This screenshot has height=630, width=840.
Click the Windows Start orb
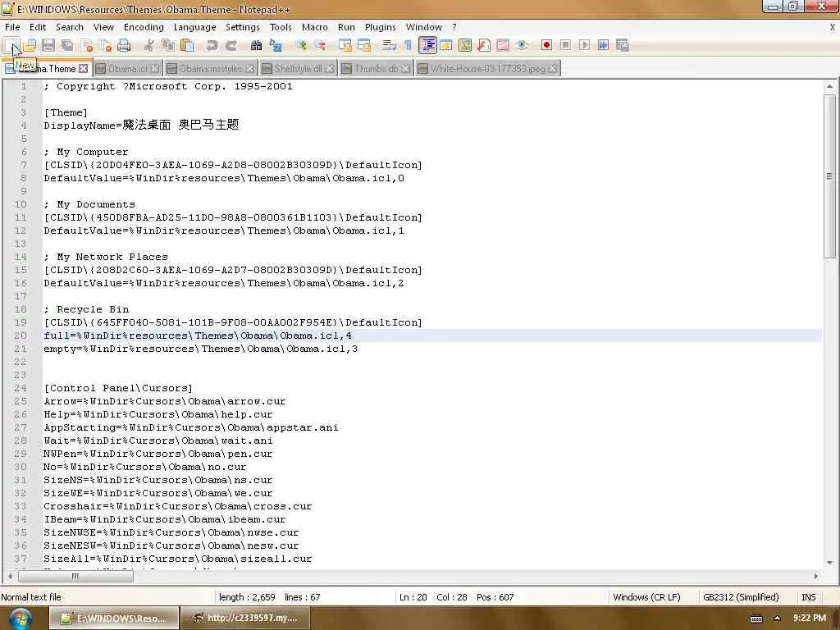coord(20,619)
